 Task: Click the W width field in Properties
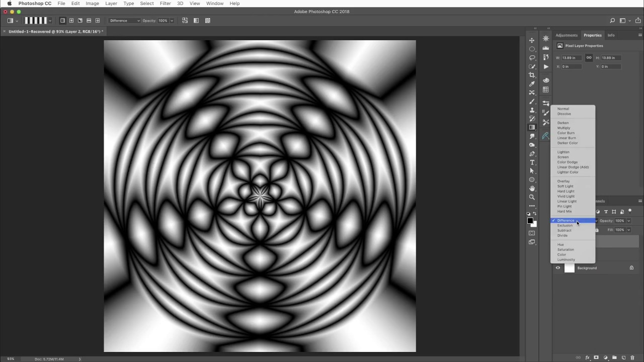tap(572, 58)
